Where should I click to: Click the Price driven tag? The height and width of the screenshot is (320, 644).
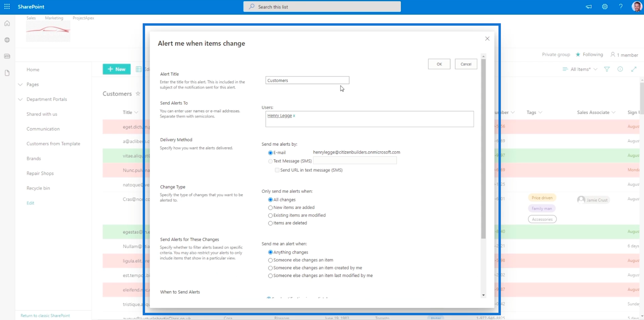click(x=542, y=198)
